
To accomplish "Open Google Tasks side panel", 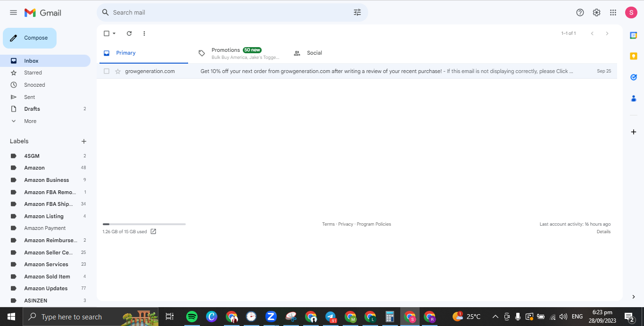I will (x=634, y=77).
